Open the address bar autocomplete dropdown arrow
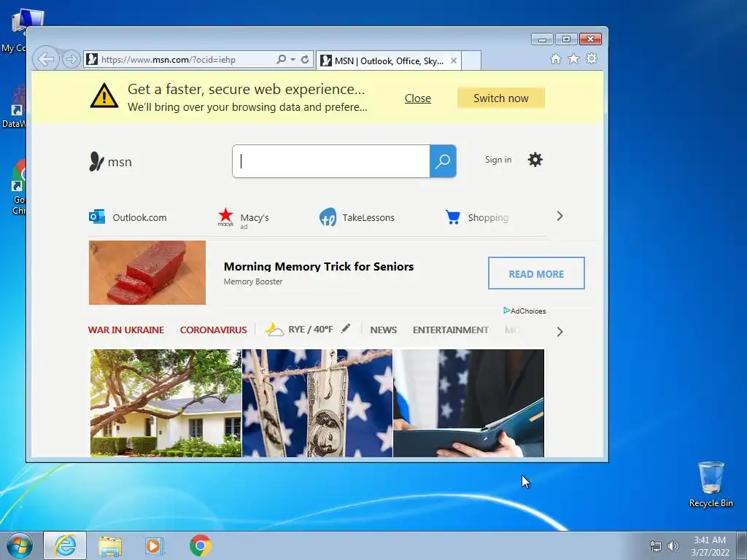747x560 pixels. [293, 60]
